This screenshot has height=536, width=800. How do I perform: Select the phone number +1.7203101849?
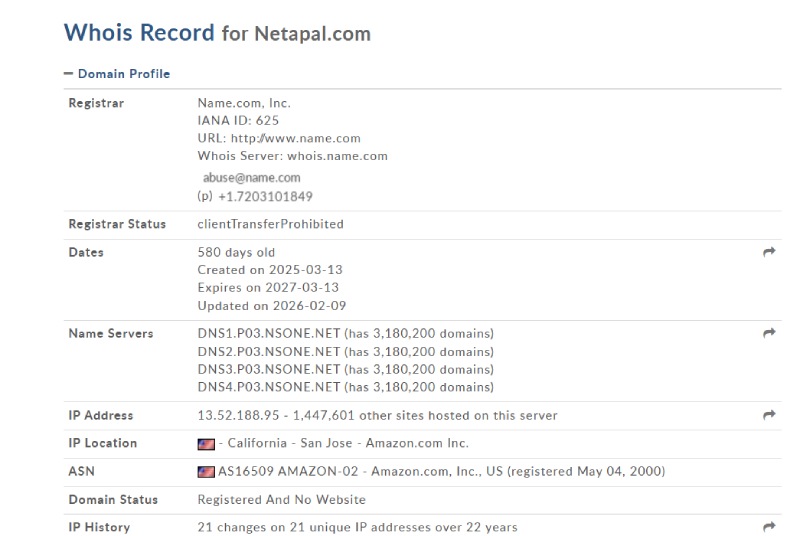click(x=265, y=196)
